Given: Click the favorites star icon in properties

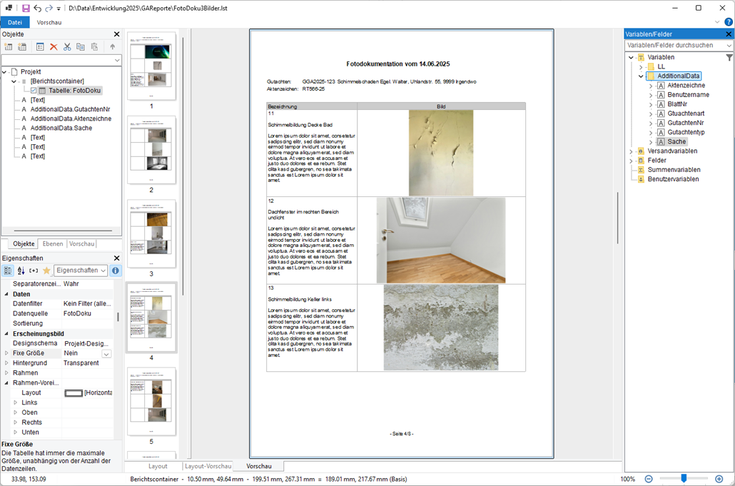Looking at the screenshot, I should point(46,270).
